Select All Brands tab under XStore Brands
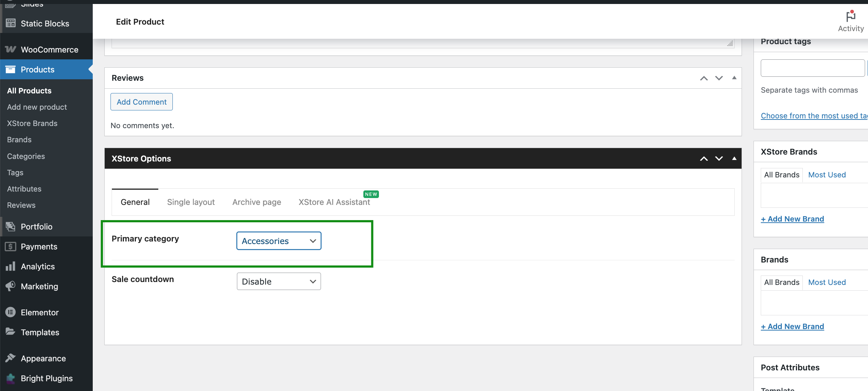The image size is (868, 391). (781, 175)
